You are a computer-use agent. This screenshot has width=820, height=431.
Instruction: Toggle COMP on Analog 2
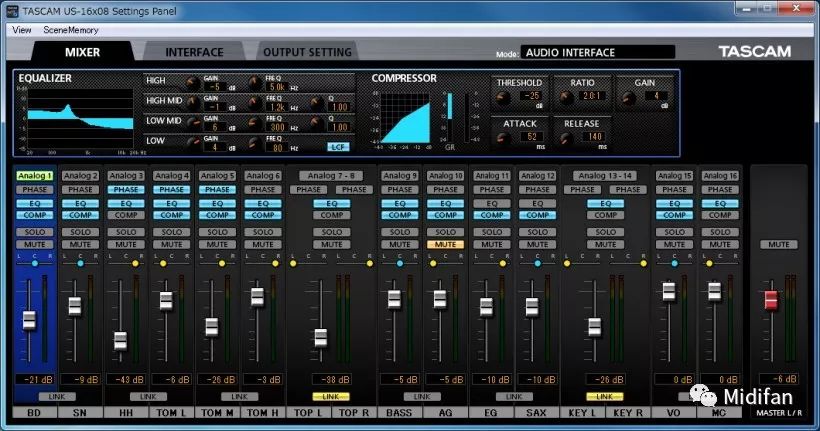click(x=80, y=215)
